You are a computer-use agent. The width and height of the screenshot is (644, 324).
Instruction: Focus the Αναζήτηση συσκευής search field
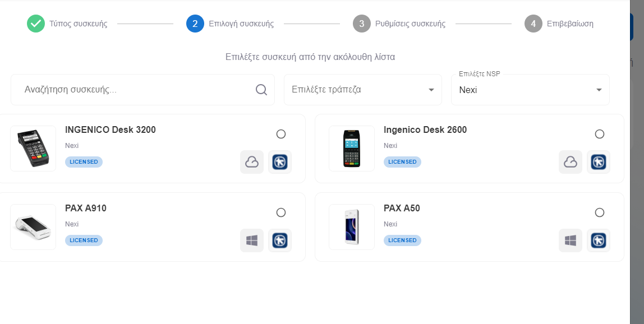click(142, 90)
